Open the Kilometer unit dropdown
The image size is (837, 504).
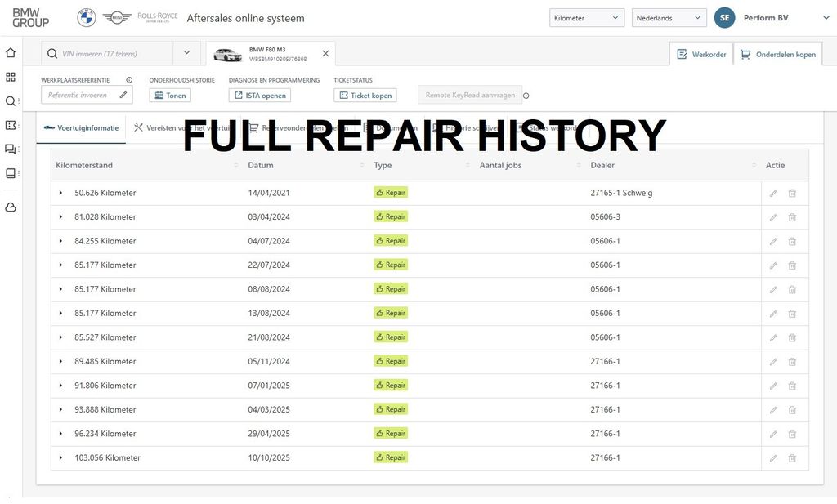tap(588, 18)
